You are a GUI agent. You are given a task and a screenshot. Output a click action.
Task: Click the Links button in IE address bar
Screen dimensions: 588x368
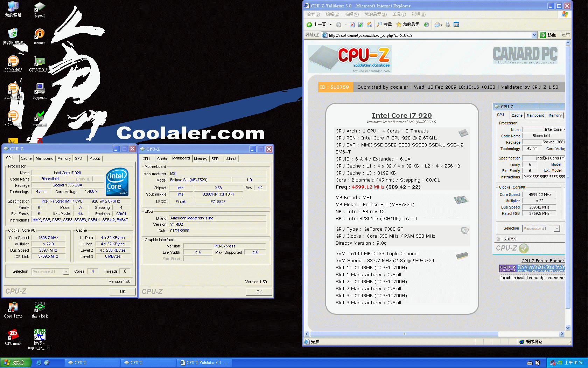tap(566, 35)
